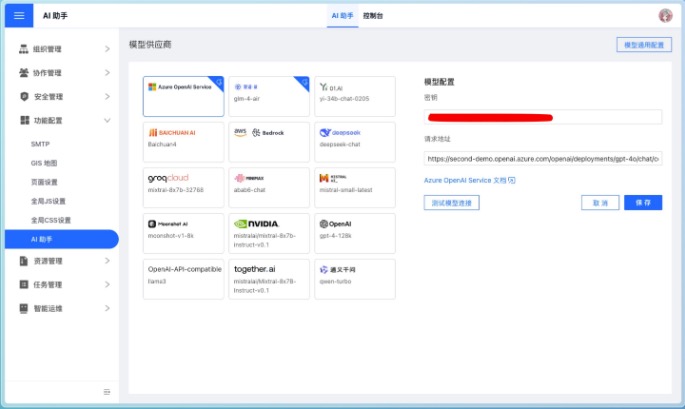Expand the 组织管理 chevron

point(107,49)
